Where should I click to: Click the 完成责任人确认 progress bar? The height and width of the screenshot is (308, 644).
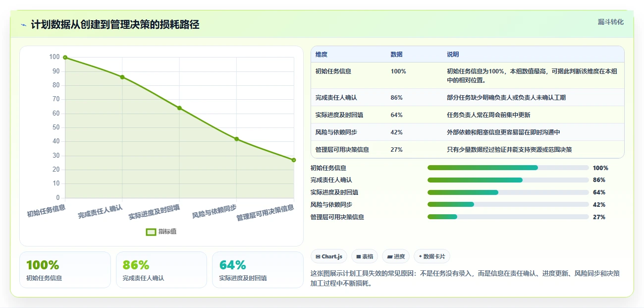click(x=508, y=180)
